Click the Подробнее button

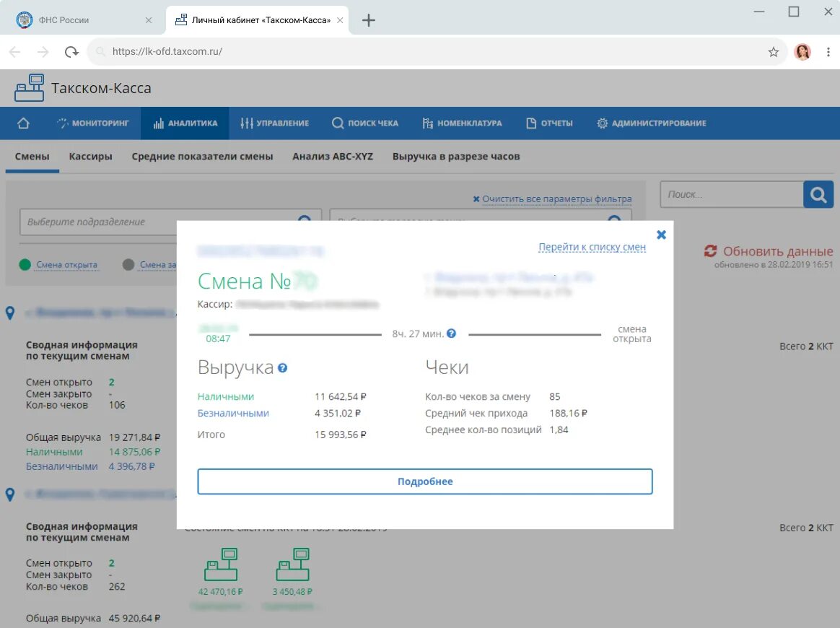[425, 481]
